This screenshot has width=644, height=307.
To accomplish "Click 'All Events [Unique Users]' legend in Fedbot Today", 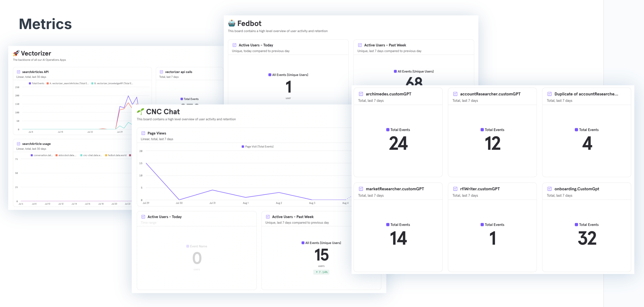I will click(288, 75).
